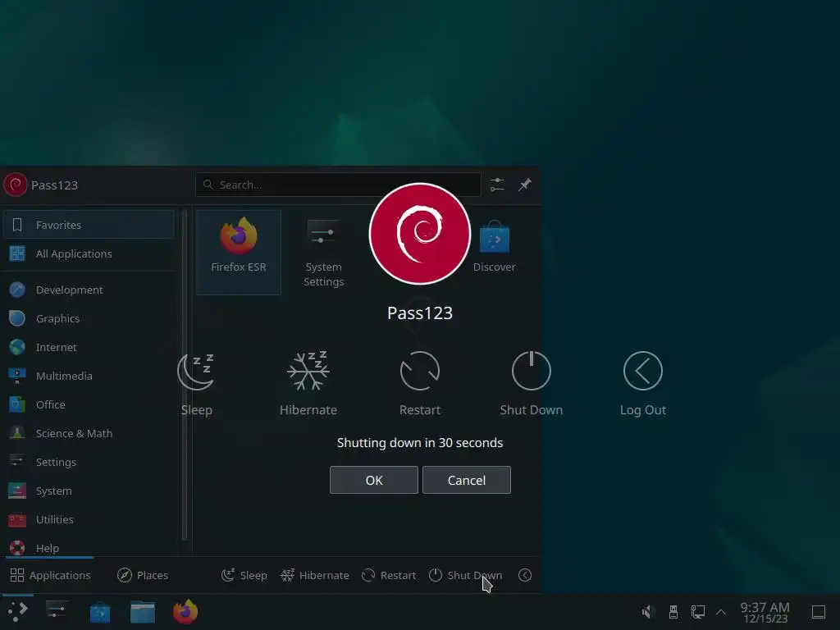The width and height of the screenshot is (840, 630).
Task: Open the Utilities category
Action: click(x=89, y=519)
